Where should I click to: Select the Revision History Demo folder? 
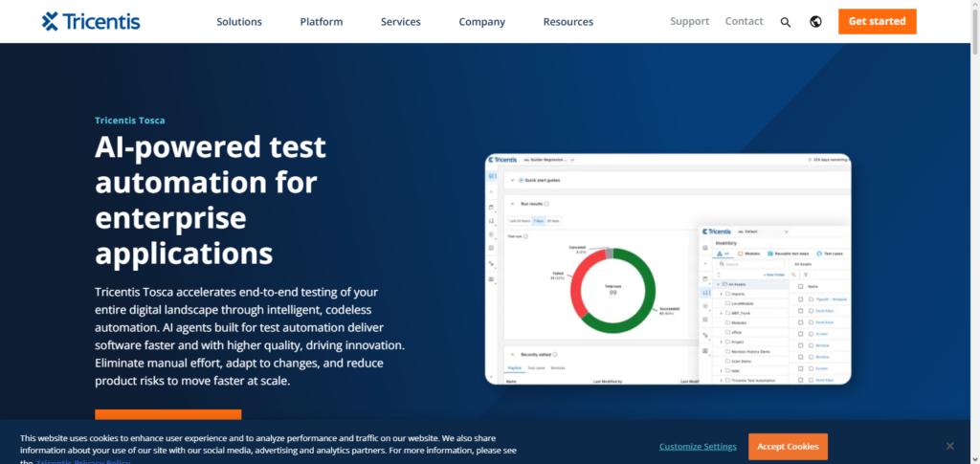(751, 352)
